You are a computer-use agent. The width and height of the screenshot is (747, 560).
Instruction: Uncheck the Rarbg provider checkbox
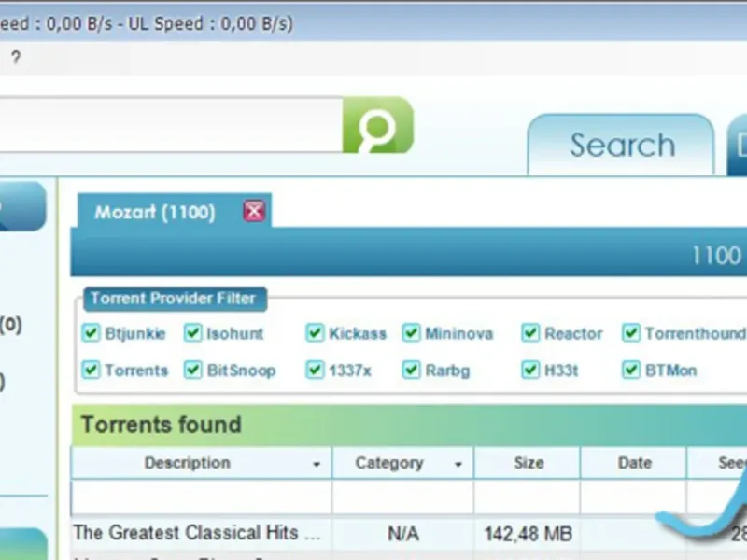(411, 370)
